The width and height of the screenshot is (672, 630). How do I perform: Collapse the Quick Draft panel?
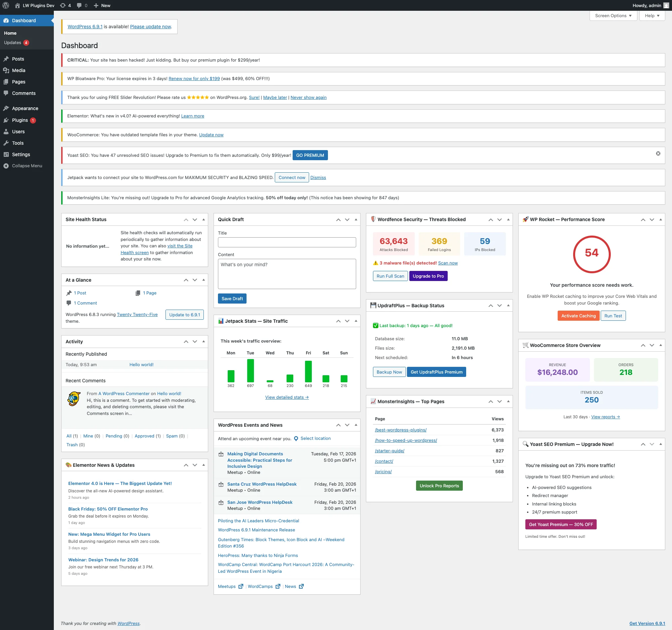[x=356, y=219]
